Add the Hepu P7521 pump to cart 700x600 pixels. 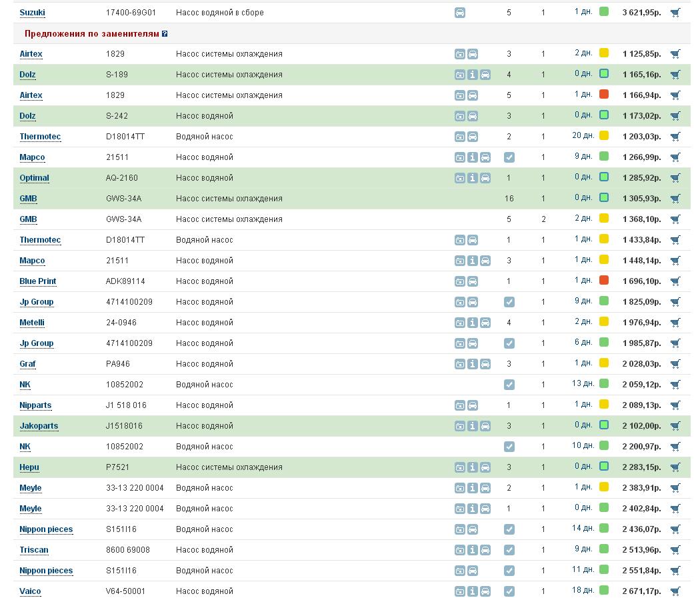[x=675, y=467]
